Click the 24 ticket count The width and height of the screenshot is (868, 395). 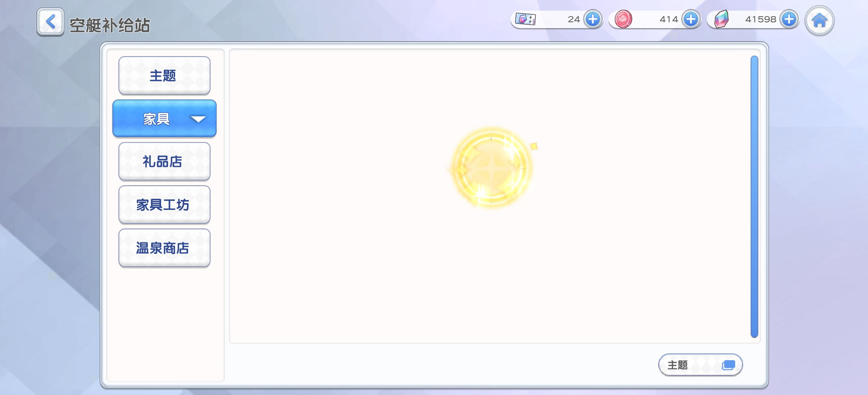point(574,19)
